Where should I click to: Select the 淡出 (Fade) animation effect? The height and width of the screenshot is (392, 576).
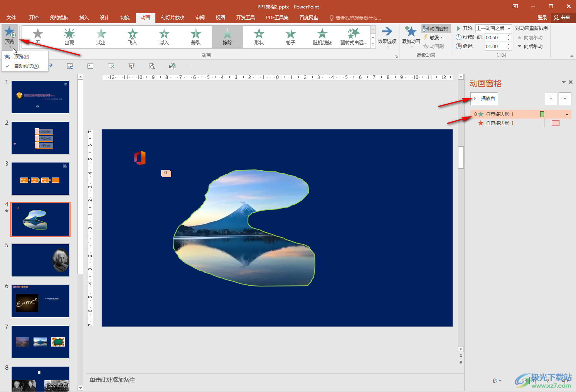tap(101, 37)
